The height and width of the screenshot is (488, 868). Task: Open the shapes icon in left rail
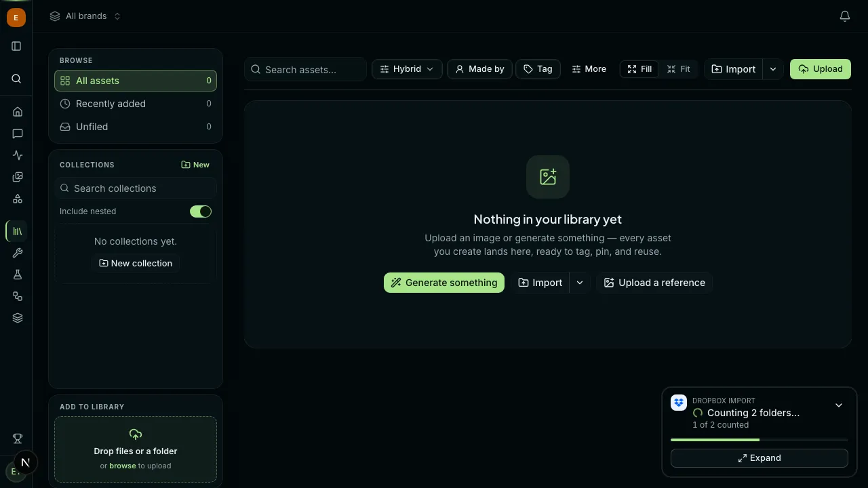18,199
